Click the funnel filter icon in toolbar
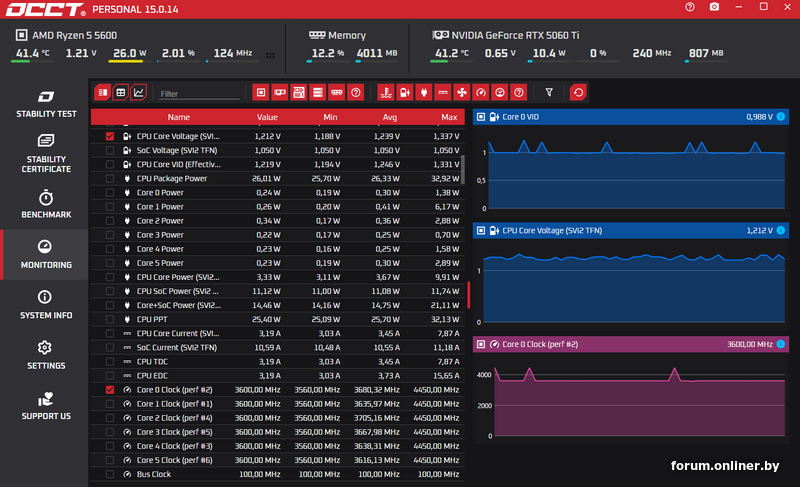The height and width of the screenshot is (487, 800). pyautogui.click(x=548, y=93)
